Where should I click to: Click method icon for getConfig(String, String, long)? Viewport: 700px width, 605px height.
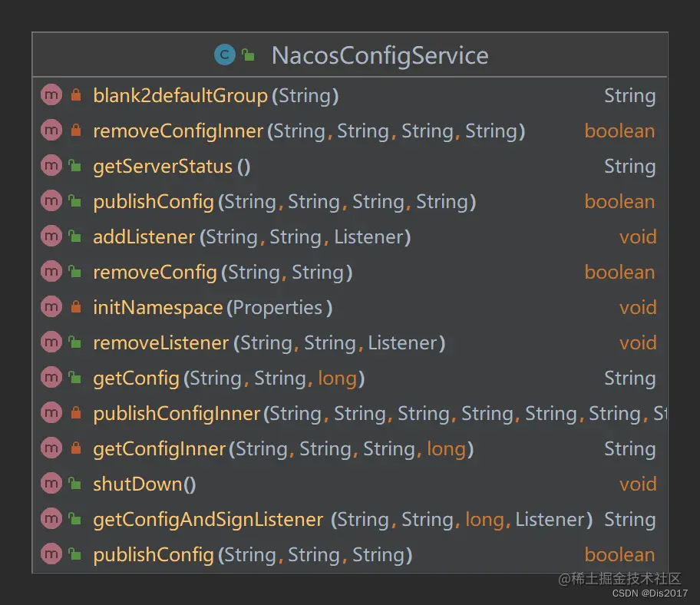coord(51,377)
